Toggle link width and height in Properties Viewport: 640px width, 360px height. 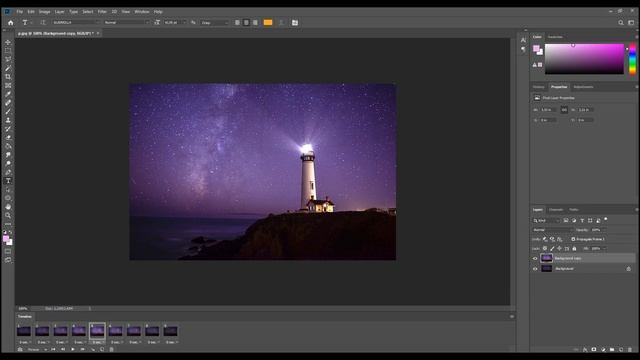pos(564,110)
